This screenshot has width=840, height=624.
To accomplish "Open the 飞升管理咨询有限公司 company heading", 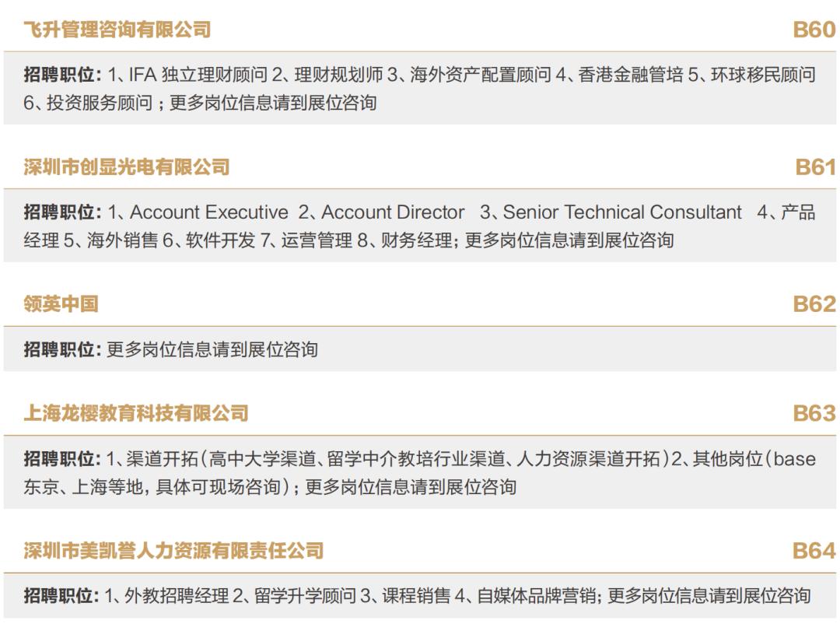I will [x=117, y=30].
